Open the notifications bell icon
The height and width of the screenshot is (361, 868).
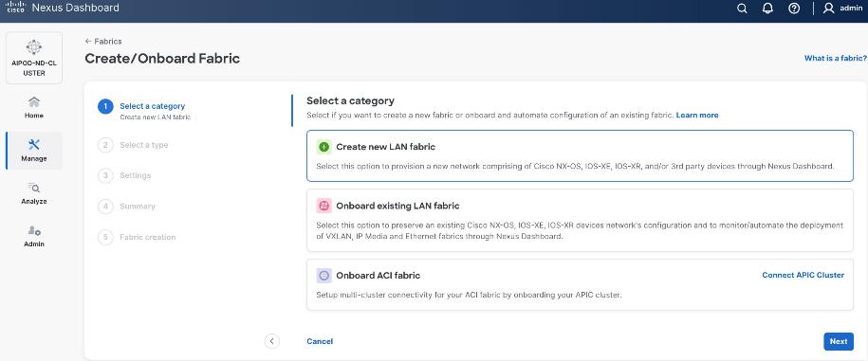tap(767, 9)
